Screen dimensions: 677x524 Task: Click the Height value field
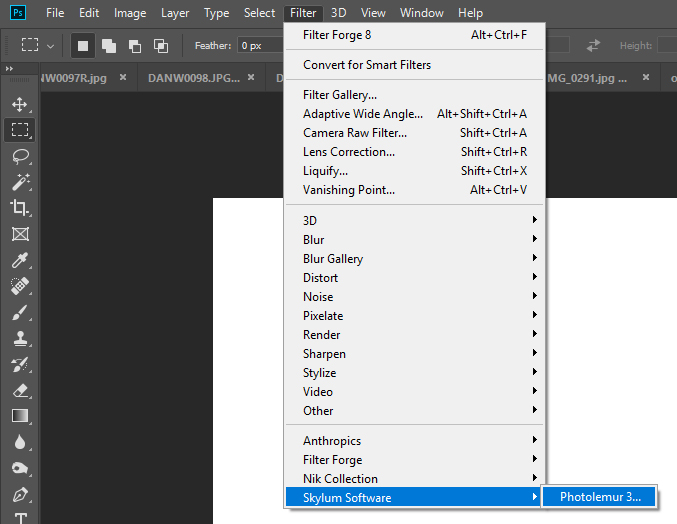pyautogui.click(x=667, y=45)
